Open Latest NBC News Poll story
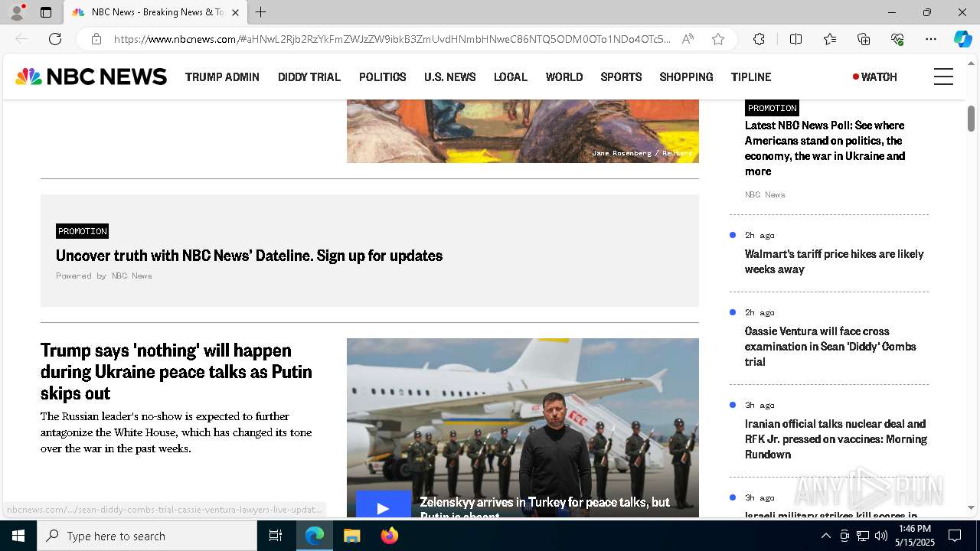 pos(825,148)
